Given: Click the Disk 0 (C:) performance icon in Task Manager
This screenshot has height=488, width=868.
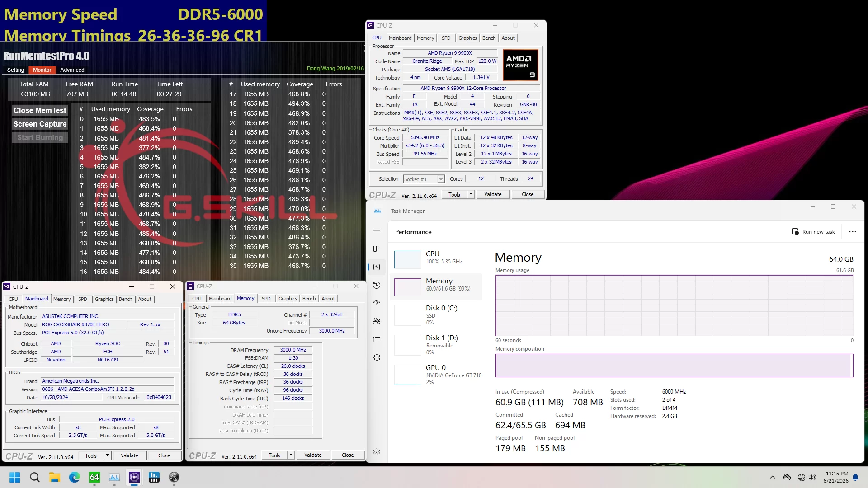Looking at the screenshot, I should (x=408, y=315).
